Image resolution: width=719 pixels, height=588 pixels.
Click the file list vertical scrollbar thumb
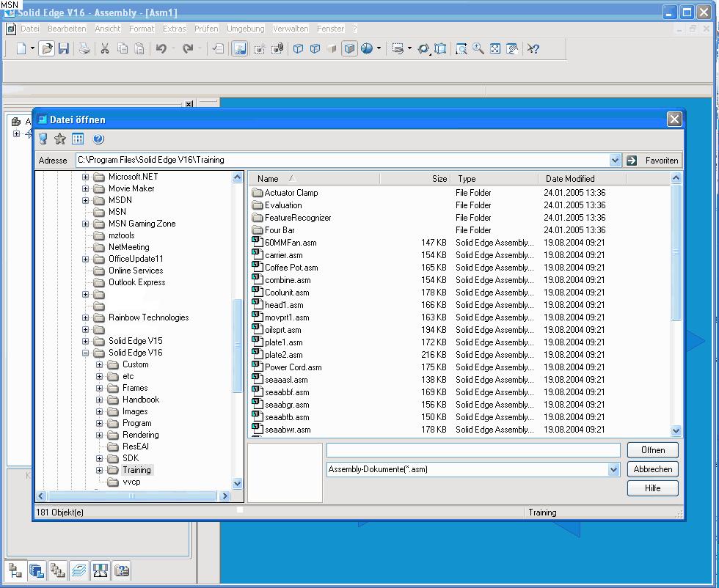point(676,252)
